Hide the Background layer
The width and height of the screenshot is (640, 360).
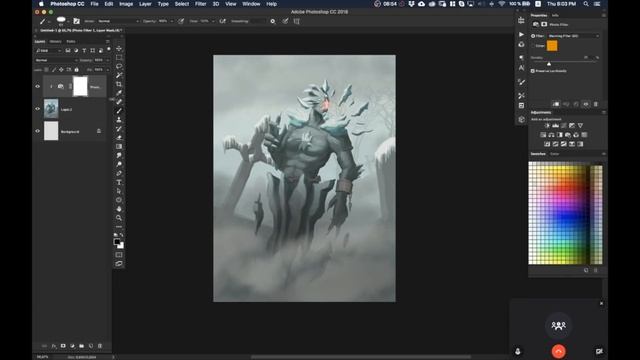pyautogui.click(x=38, y=131)
